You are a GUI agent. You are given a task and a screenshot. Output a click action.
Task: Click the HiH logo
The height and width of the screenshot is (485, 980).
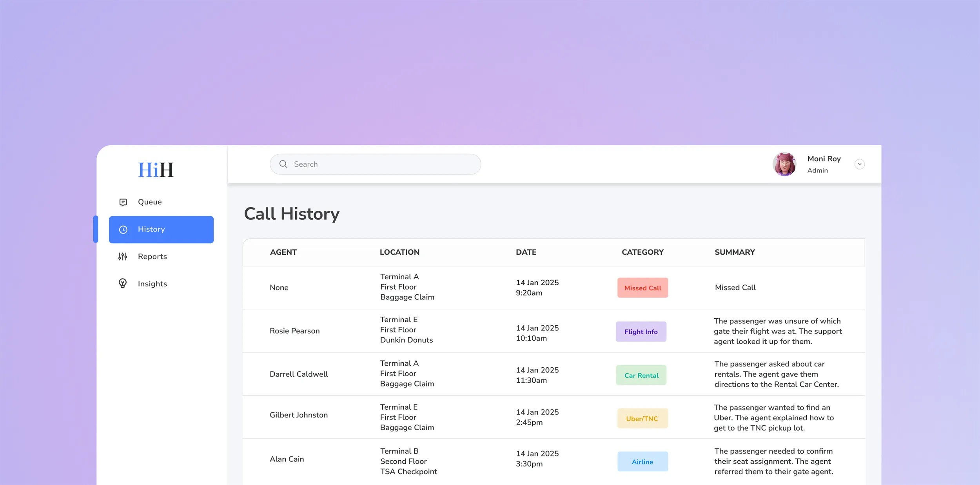pos(156,170)
